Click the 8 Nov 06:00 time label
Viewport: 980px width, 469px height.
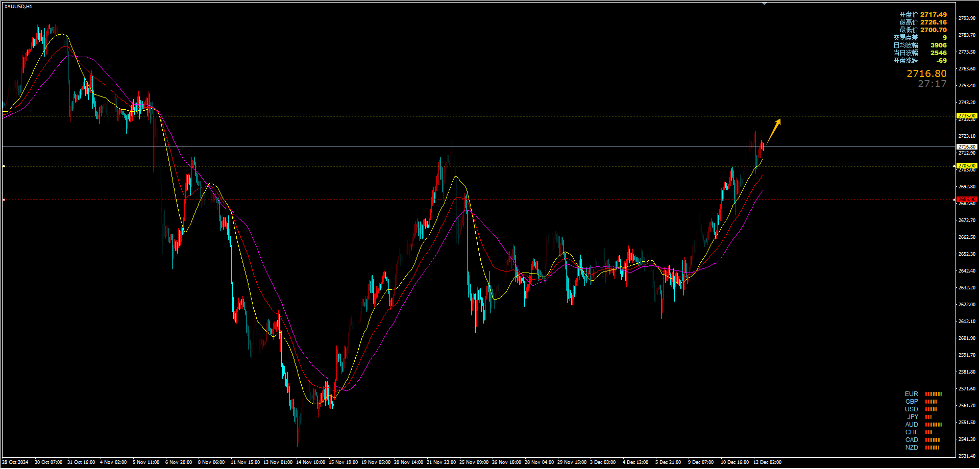[x=211, y=462]
